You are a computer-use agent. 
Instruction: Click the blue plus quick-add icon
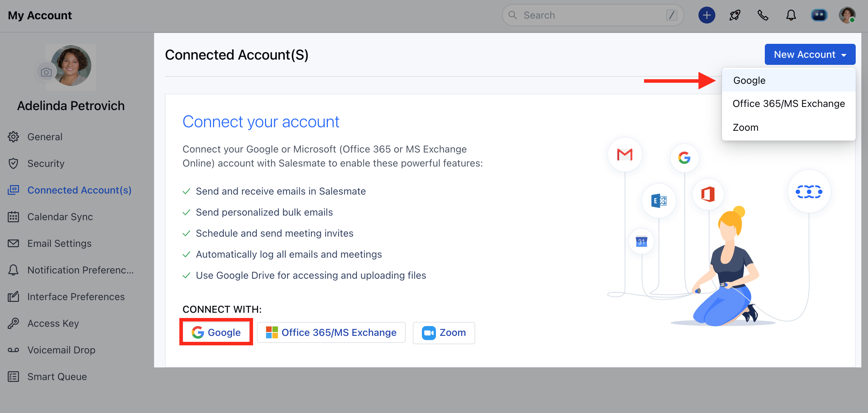coord(707,15)
